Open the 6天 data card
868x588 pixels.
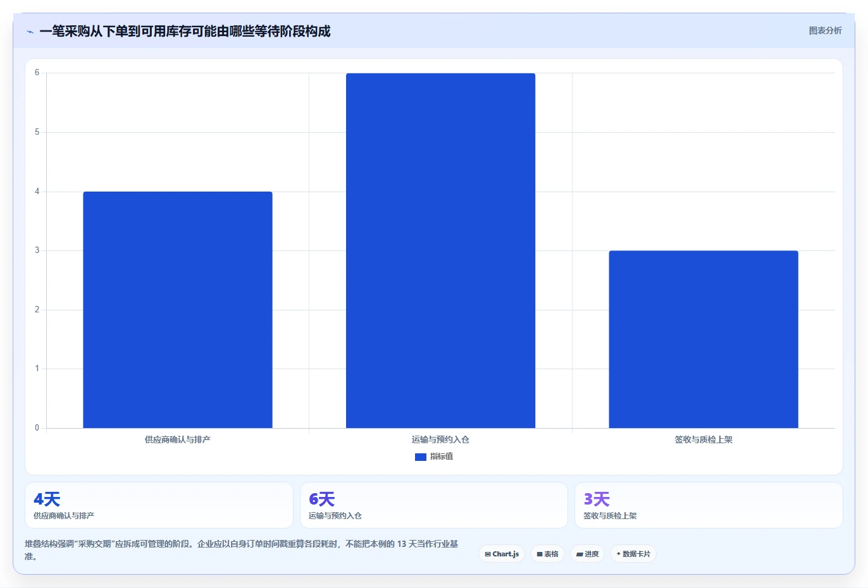pyautogui.click(x=434, y=505)
